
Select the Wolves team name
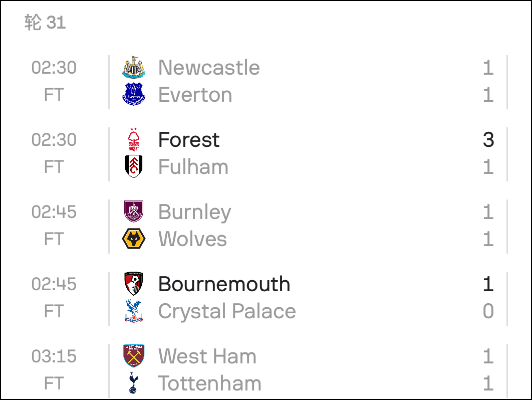click(x=192, y=239)
